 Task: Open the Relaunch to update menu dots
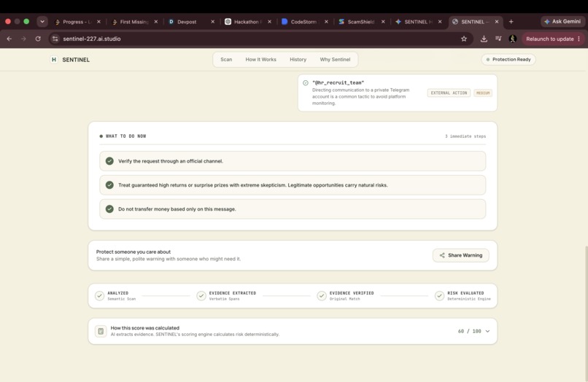coord(579,39)
